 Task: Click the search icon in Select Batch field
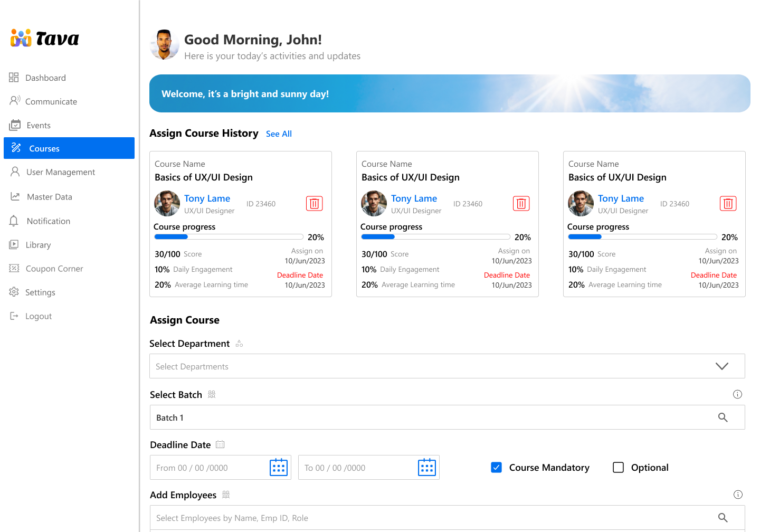723,417
